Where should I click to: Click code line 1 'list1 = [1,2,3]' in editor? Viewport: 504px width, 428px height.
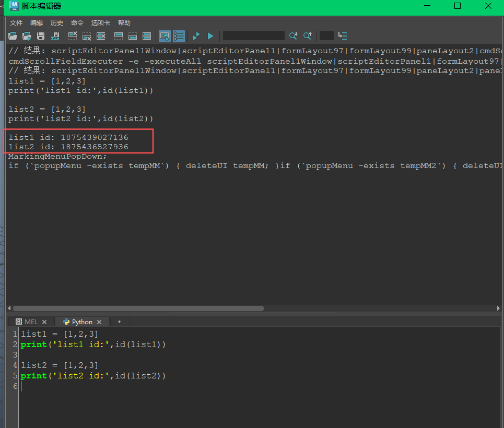[x=60, y=334]
